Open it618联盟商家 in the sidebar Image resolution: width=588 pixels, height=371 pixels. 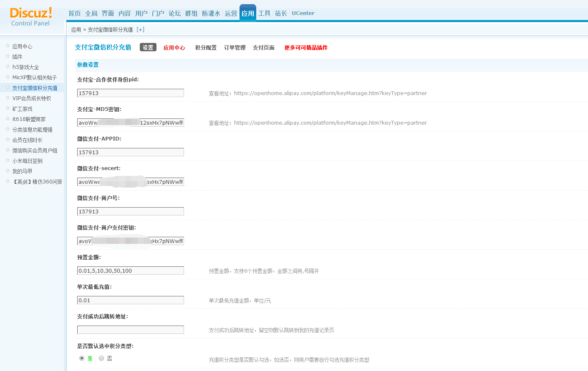pos(29,119)
